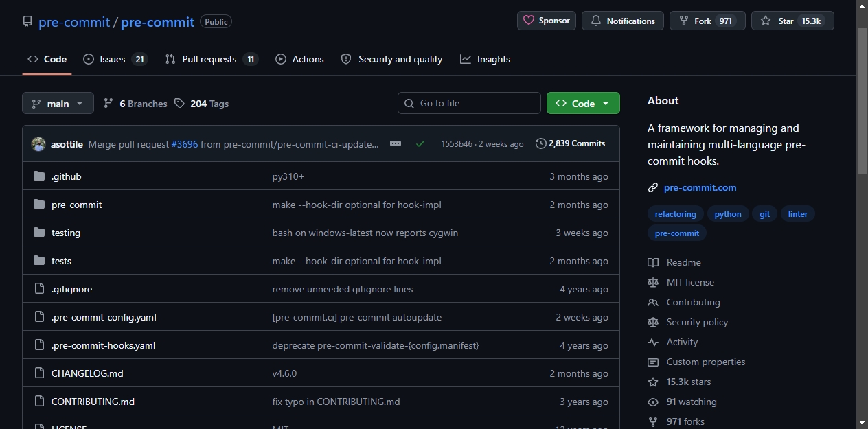Open the testing folder

[66, 233]
